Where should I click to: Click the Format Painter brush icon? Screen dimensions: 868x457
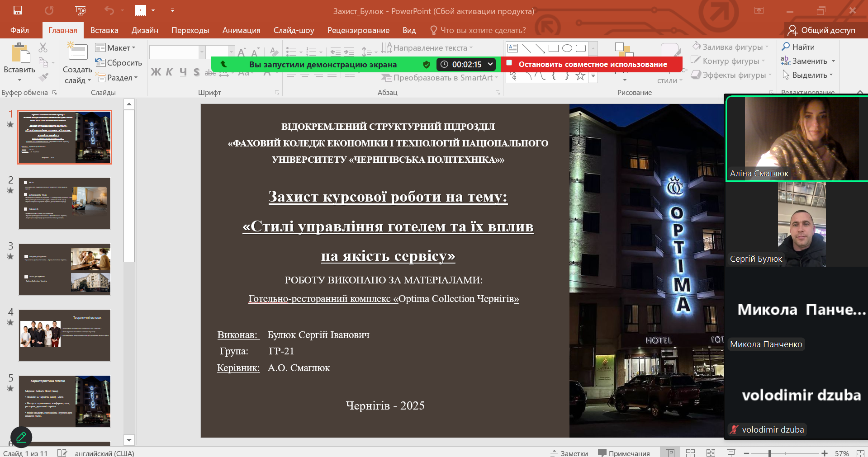[x=43, y=77]
